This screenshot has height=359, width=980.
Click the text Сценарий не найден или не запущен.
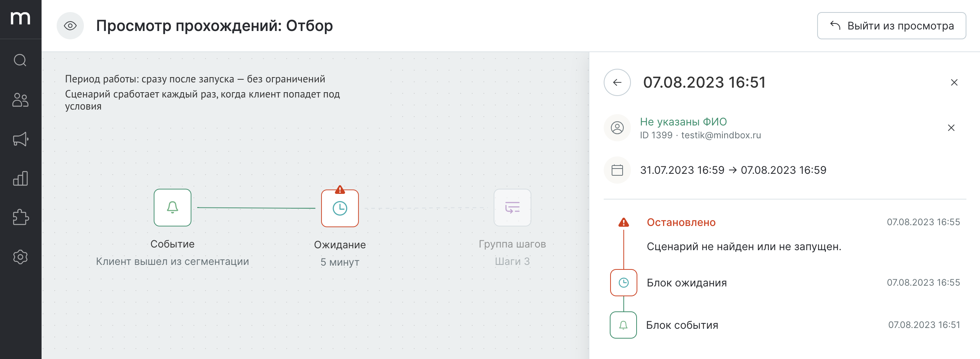click(x=744, y=247)
